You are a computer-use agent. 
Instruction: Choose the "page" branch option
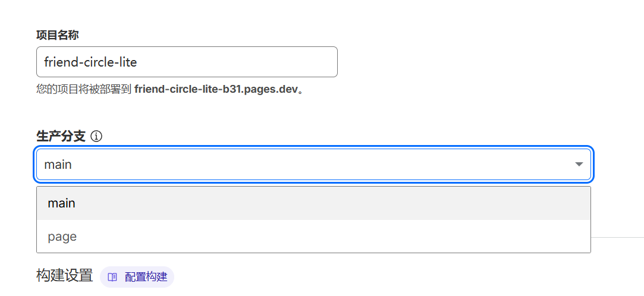62,237
